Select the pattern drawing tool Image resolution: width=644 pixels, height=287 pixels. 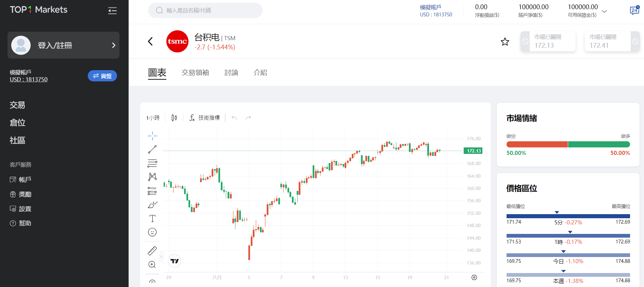[152, 177]
